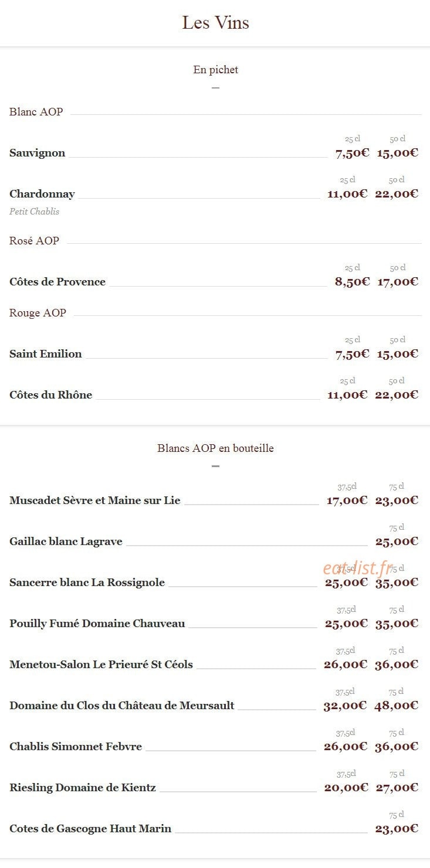The image size is (430, 868).
Task: Select Cotes de Gascogne Haut Marin
Action: tap(90, 829)
